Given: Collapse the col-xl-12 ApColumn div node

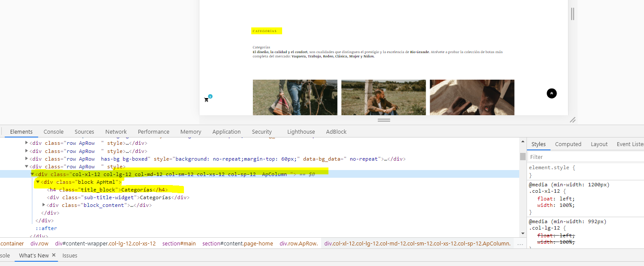Looking at the screenshot, I should [33, 174].
